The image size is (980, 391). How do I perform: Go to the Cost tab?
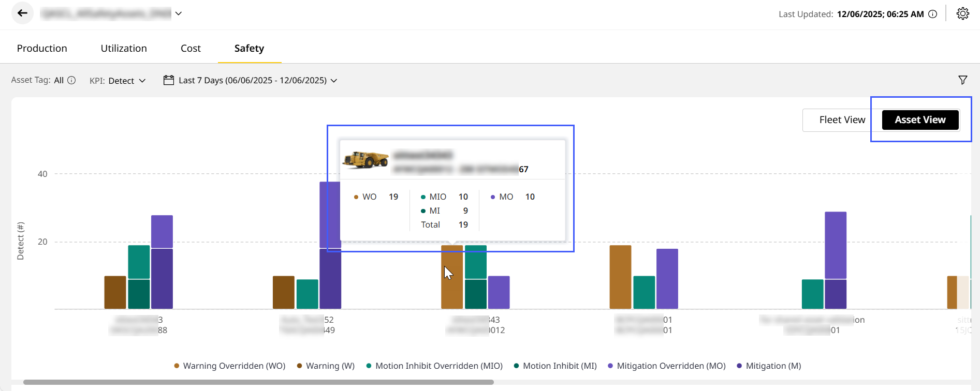click(x=191, y=49)
